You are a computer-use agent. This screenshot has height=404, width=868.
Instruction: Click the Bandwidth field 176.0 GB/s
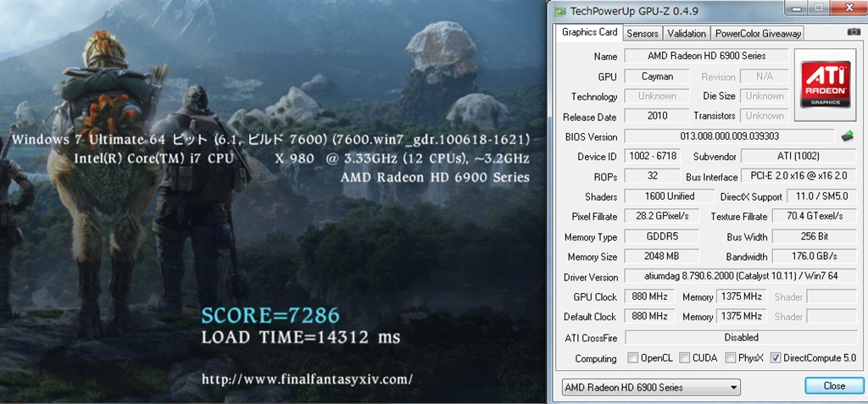pyautogui.click(x=815, y=257)
